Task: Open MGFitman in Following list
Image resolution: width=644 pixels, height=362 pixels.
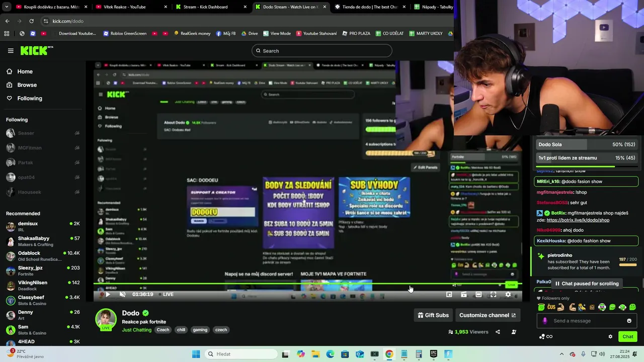Action: (x=43, y=148)
